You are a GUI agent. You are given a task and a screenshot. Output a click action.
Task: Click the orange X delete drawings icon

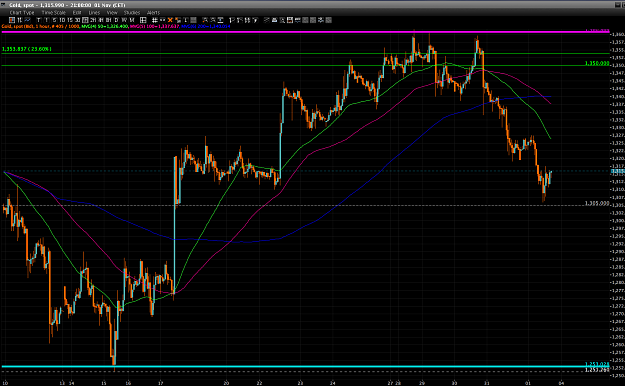click(x=170, y=20)
